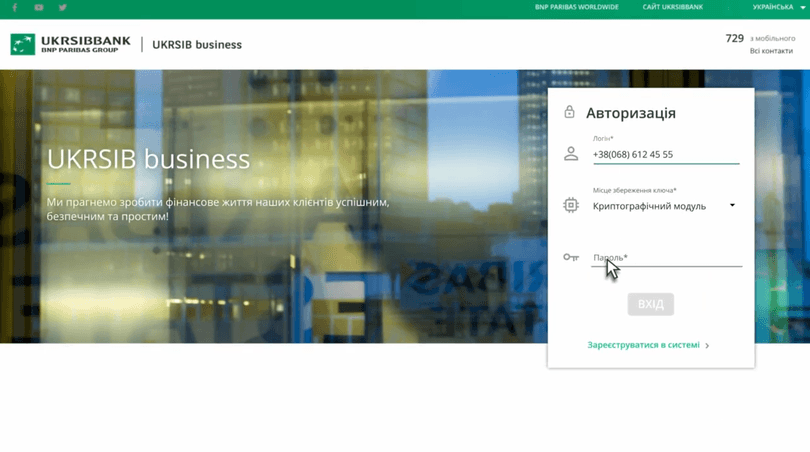Click the UKRSIB business header title
Image resolution: width=810 pixels, height=452 pixels.
pyautogui.click(x=197, y=45)
